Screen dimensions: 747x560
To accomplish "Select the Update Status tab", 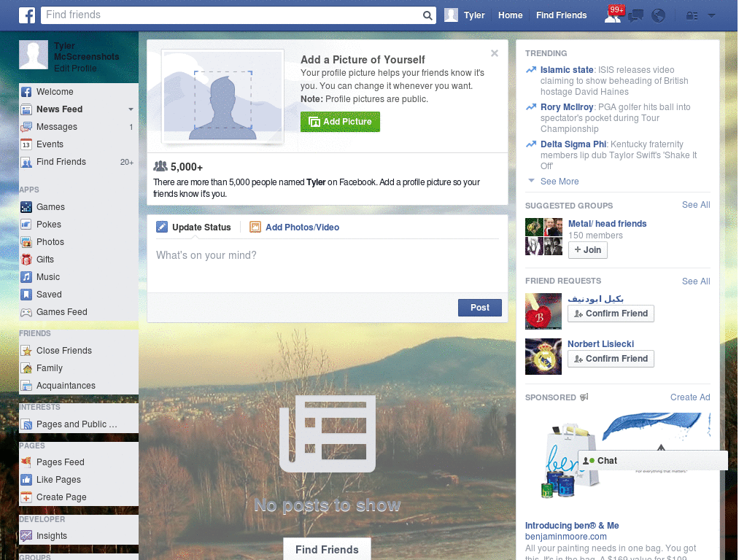I will pos(194,227).
